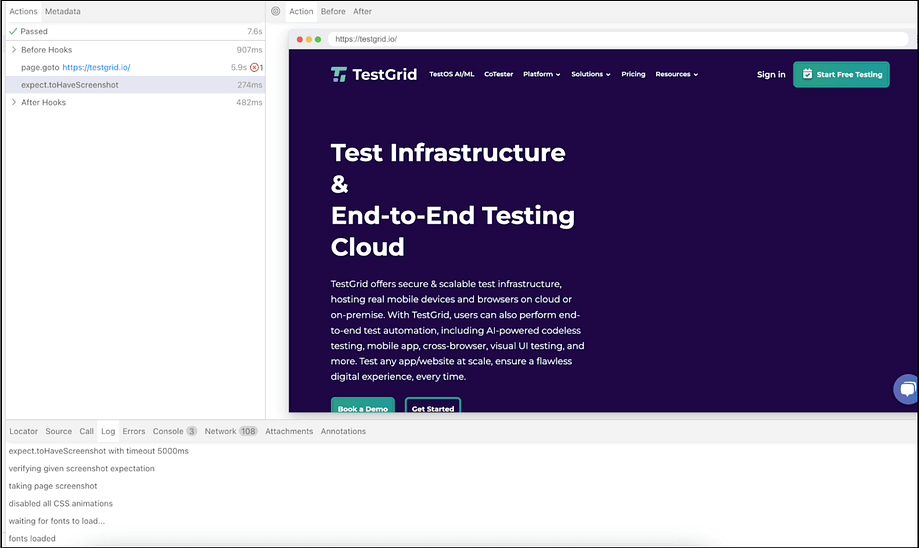Select the page.goto action row
Image resolution: width=919 pixels, height=548 pixels.
(x=135, y=67)
